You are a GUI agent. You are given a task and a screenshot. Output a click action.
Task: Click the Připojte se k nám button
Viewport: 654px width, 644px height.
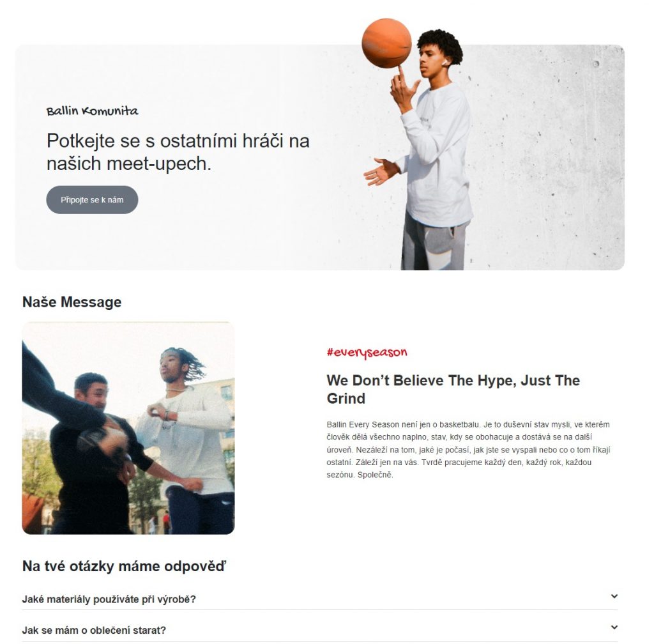click(92, 200)
